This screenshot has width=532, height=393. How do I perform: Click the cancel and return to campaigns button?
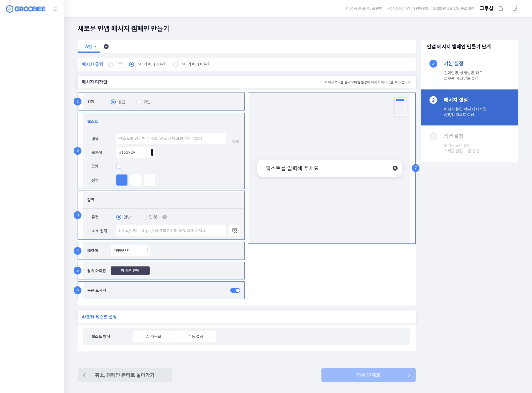click(x=124, y=375)
